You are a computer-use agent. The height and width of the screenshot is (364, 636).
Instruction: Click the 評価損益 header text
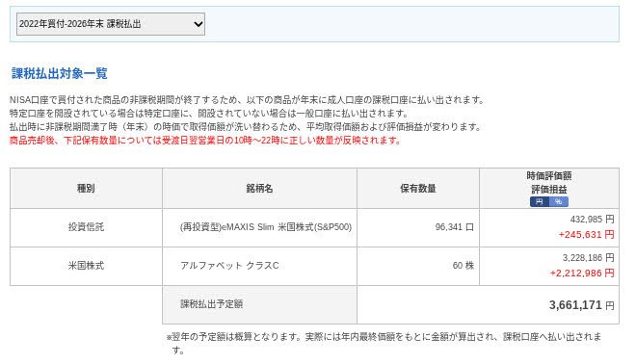point(549,190)
